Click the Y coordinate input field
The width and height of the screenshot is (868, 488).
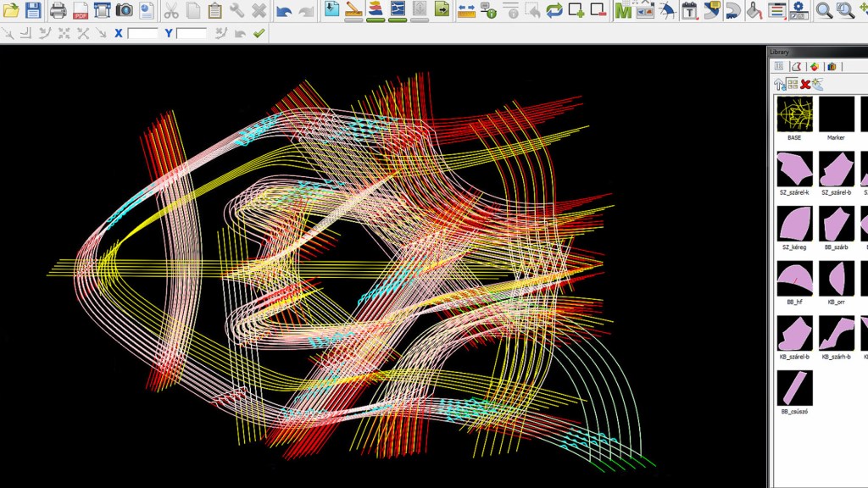[192, 33]
